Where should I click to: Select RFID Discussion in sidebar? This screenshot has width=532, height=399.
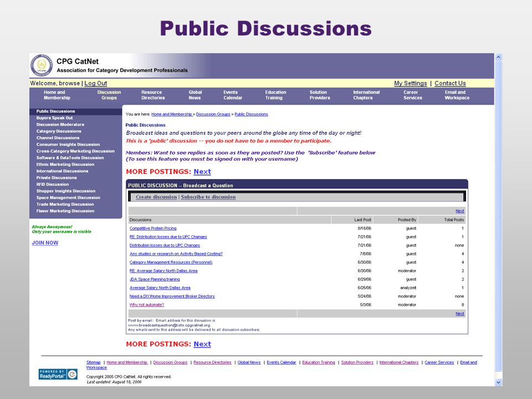pos(53,184)
